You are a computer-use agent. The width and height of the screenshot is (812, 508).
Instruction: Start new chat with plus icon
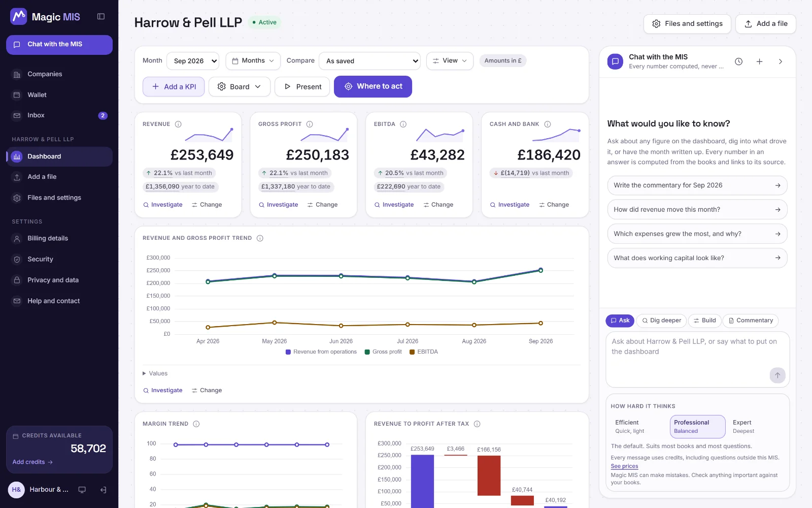click(760, 61)
